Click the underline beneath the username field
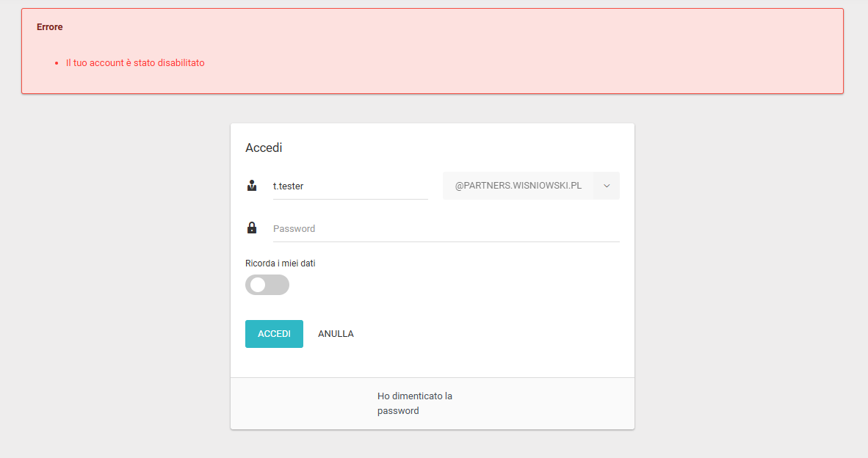This screenshot has height=458, width=868. click(350, 199)
